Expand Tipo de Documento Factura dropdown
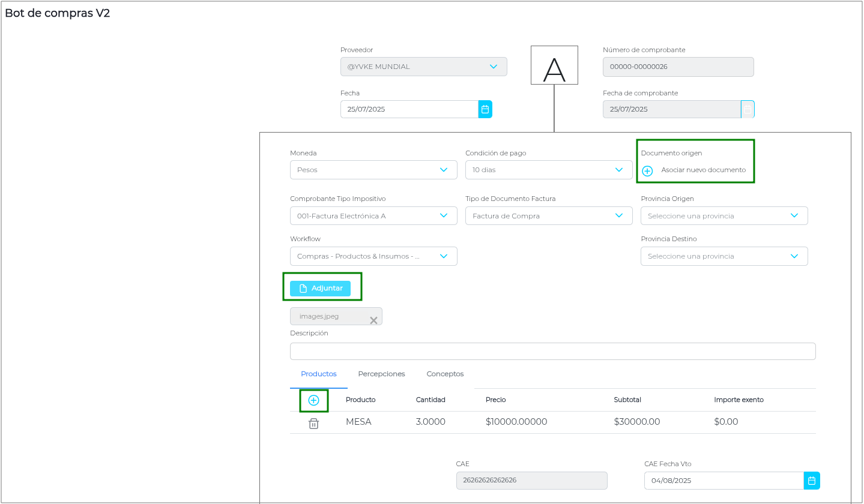The image size is (864, 504). tap(618, 215)
